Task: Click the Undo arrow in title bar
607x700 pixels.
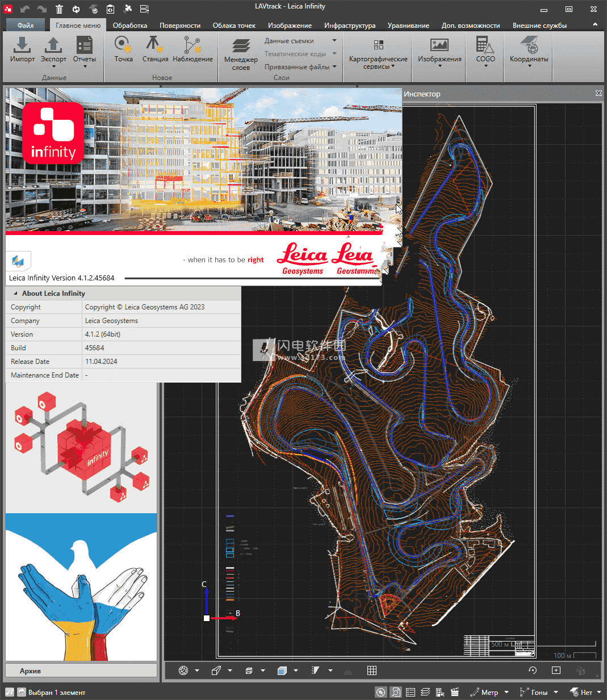Action: coord(24,9)
